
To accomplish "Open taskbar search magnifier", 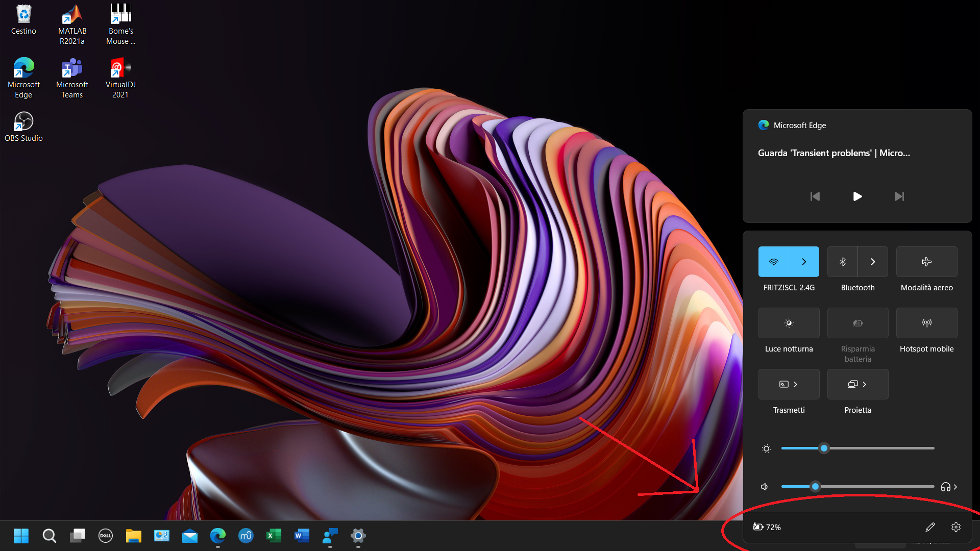I will (49, 536).
